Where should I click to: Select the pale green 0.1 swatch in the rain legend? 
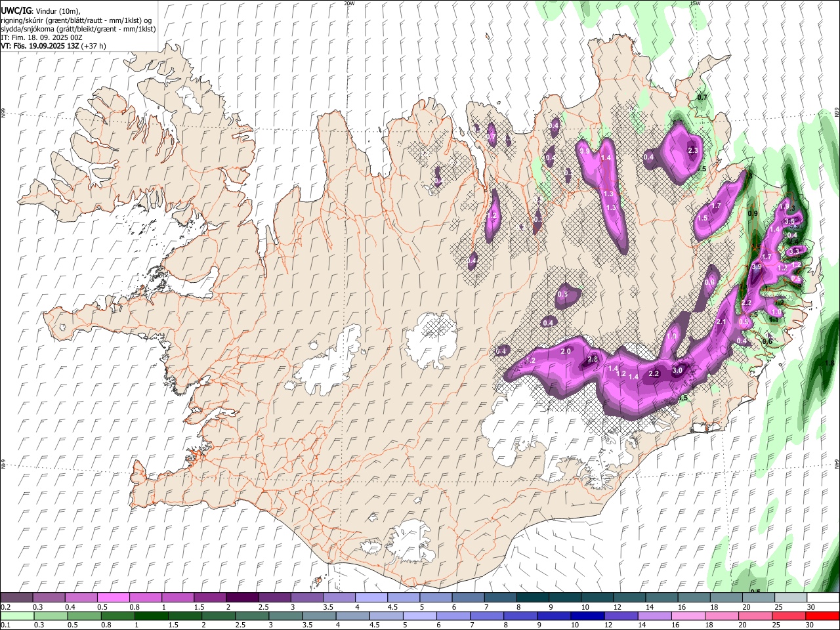(16, 616)
